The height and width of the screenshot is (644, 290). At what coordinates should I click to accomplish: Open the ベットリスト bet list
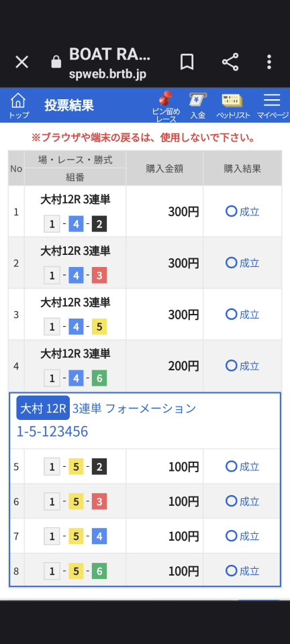click(233, 106)
